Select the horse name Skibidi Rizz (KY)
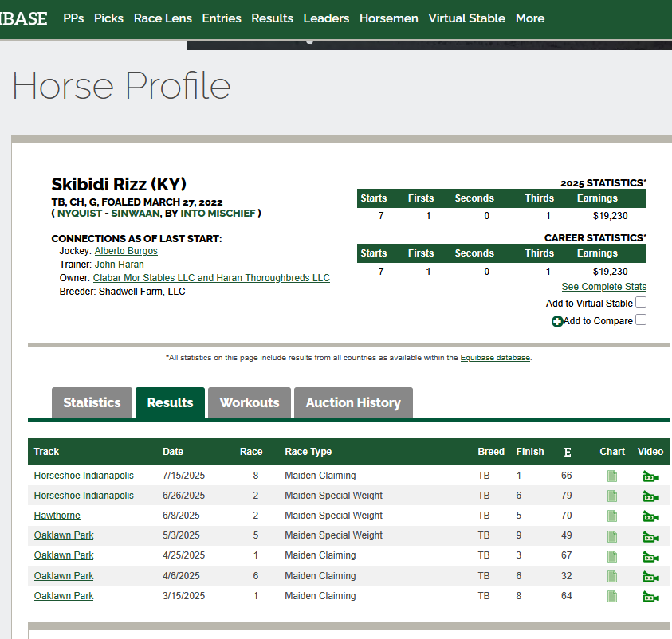 click(x=119, y=185)
